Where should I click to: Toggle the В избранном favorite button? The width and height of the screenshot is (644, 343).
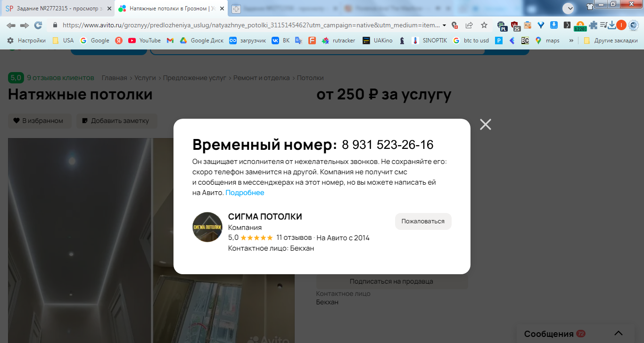coord(40,121)
